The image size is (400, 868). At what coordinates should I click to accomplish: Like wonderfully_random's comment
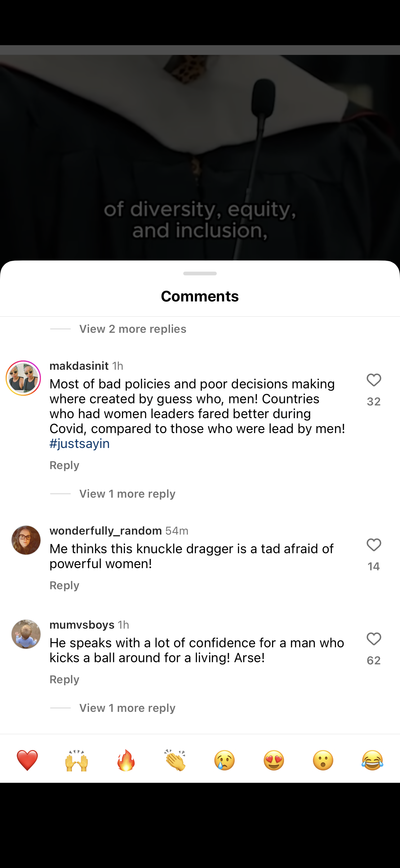[373, 545]
